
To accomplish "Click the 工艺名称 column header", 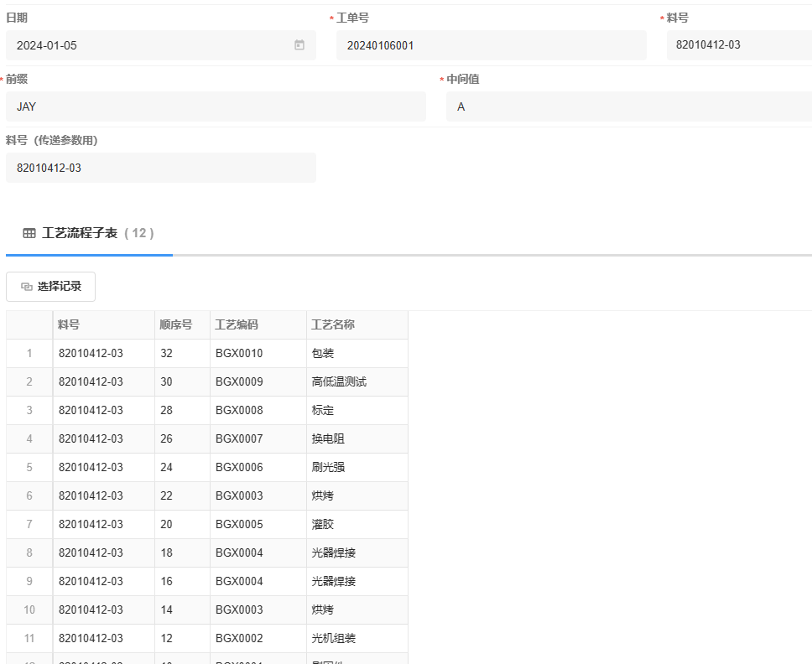I will click(x=357, y=325).
